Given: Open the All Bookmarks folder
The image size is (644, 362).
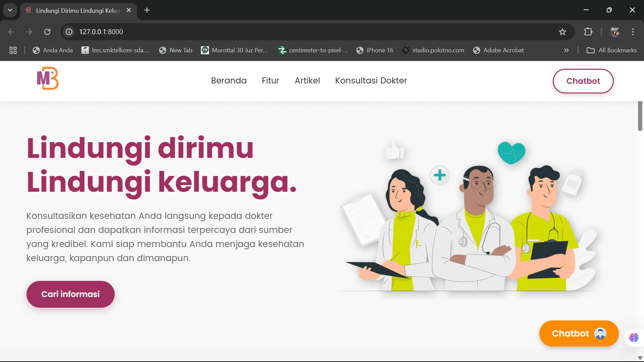Looking at the screenshot, I should pyautogui.click(x=611, y=50).
